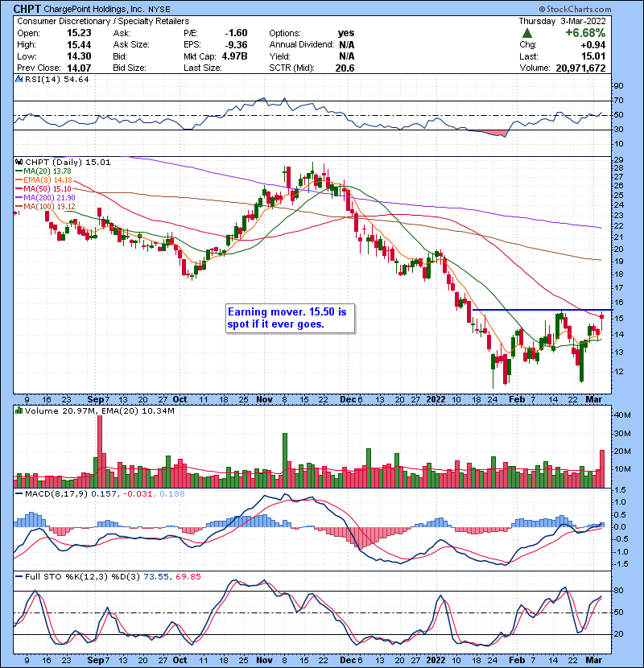Click the P/E value -1.60
The image size is (644, 668).
point(236,33)
